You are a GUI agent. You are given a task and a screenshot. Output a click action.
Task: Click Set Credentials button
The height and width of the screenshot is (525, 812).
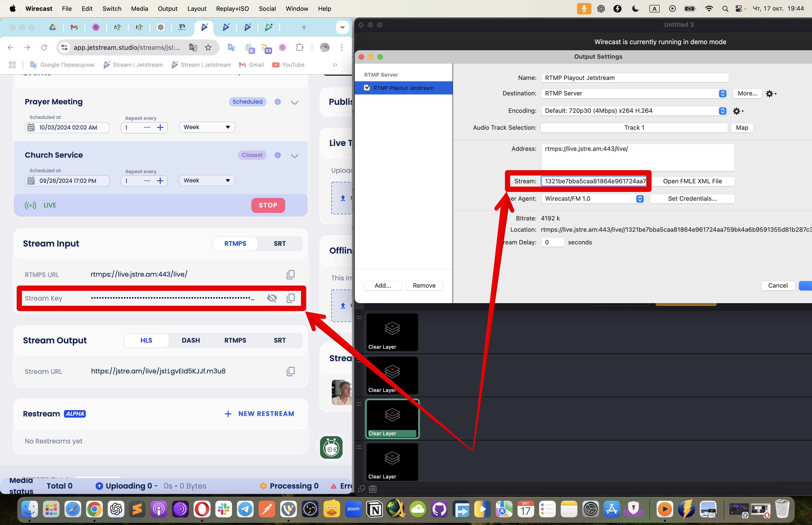[692, 199]
